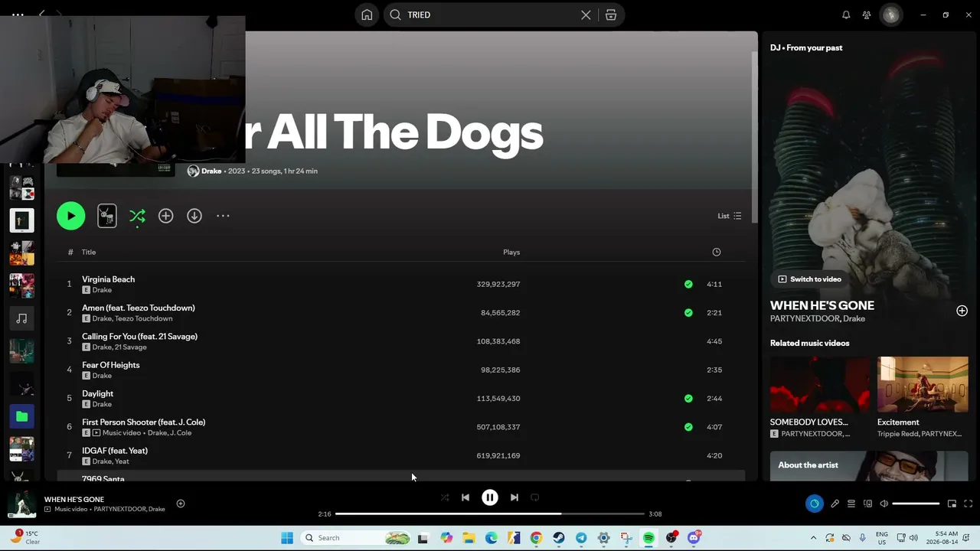Select First Person Shooter (feat. J. Cole)

click(401, 427)
